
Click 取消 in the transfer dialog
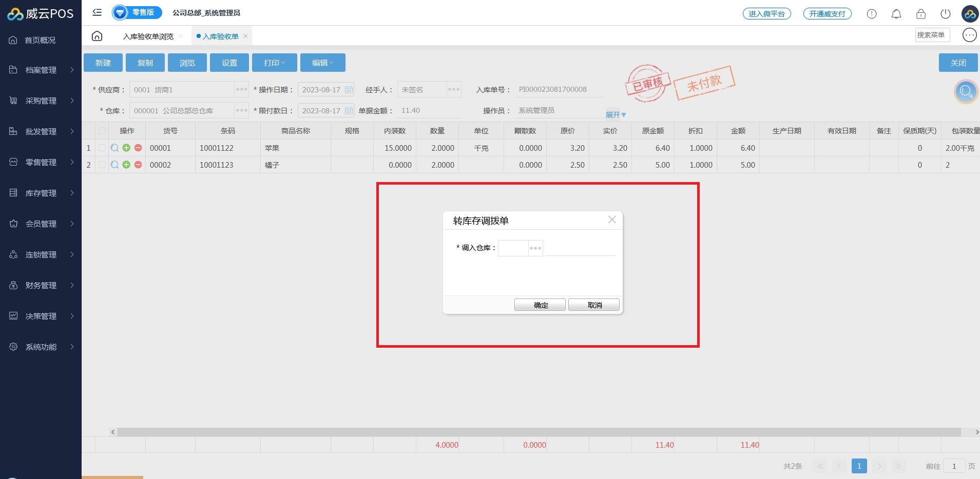click(x=594, y=305)
